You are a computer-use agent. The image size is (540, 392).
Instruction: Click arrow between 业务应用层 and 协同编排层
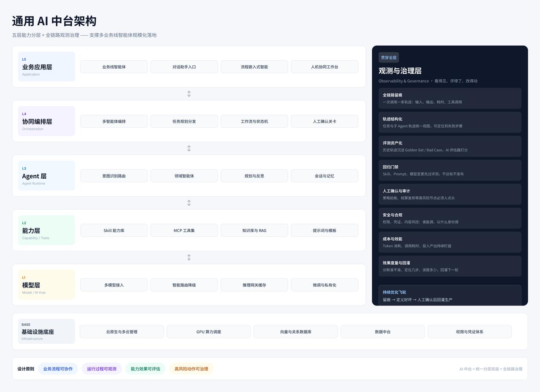pos(189,94)
